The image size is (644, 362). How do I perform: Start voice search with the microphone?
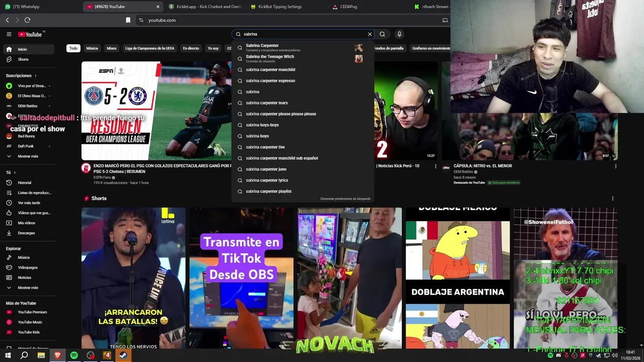[399, 34]
